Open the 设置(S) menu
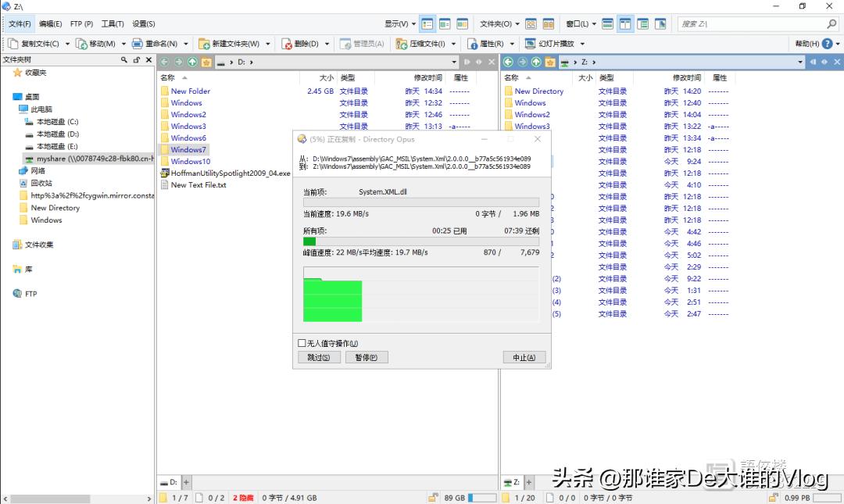 click(x=144, y=23)
